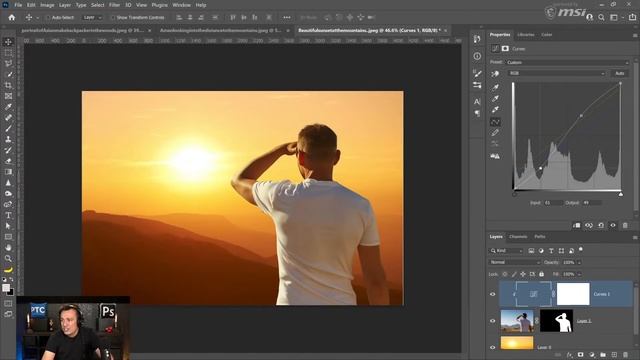
Task: Open the Layer auto-select dropdown
Action: coord(92,18)
